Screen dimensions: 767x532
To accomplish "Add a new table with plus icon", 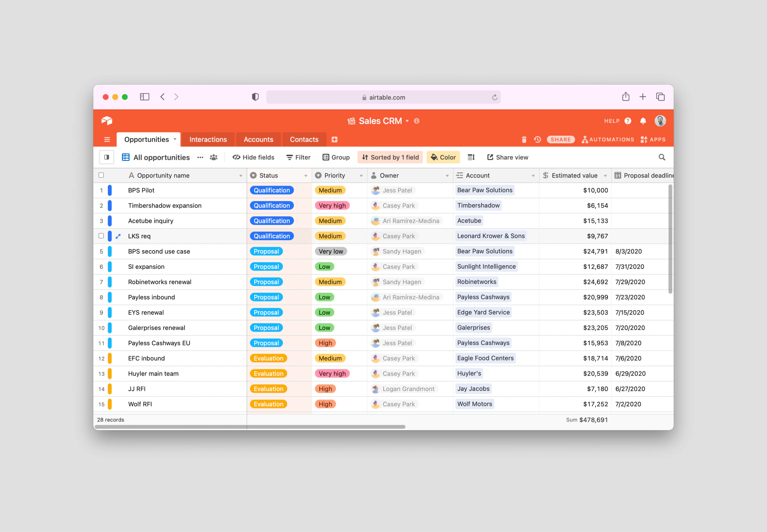I will click(334, 139).
